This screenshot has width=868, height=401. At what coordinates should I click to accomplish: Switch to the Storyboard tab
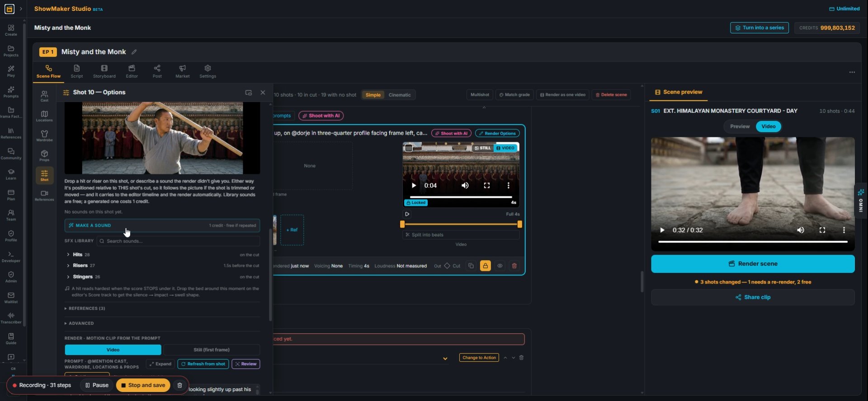pos(104,71)
